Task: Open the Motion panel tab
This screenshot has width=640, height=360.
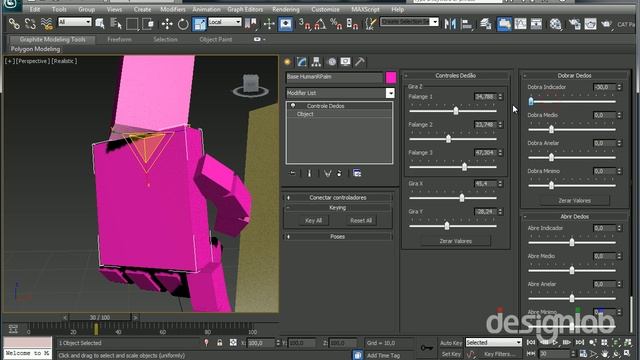Action: click(x=331, y=62)
